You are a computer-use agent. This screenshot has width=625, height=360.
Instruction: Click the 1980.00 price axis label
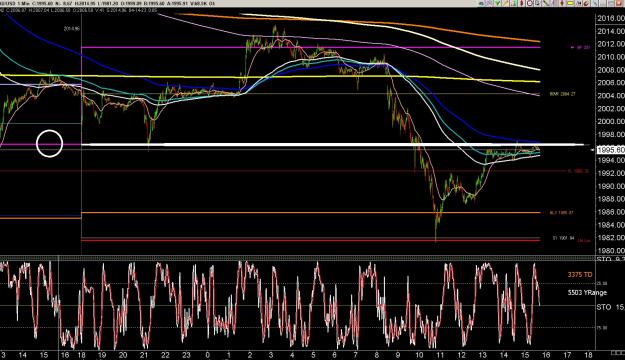pyautogui.click(x=610, y=250)
